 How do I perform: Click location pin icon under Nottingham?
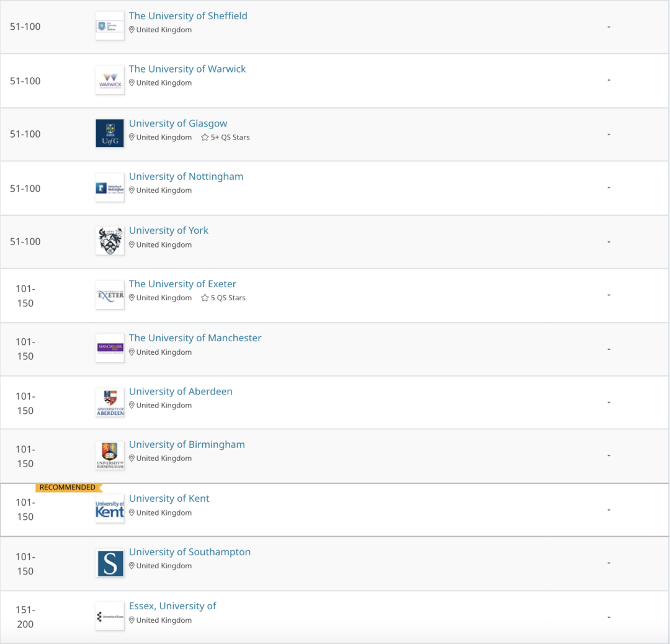tap(132, 190)
